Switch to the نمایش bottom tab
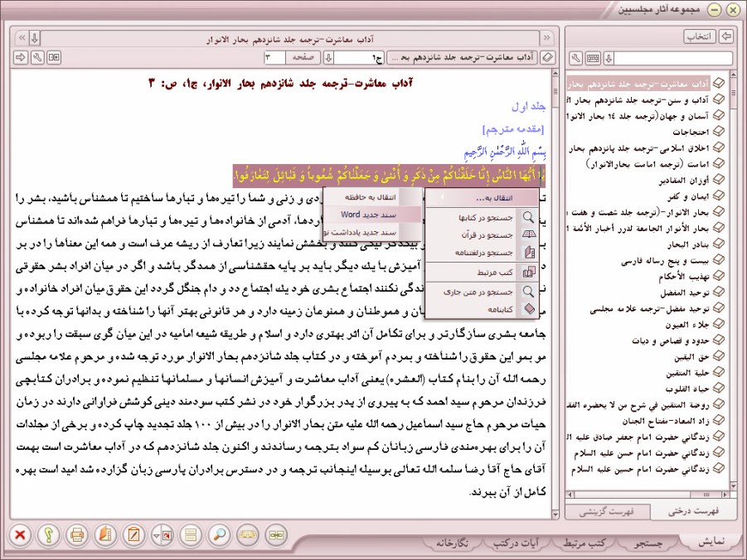 pyautogui.click(x=711, y=541)
